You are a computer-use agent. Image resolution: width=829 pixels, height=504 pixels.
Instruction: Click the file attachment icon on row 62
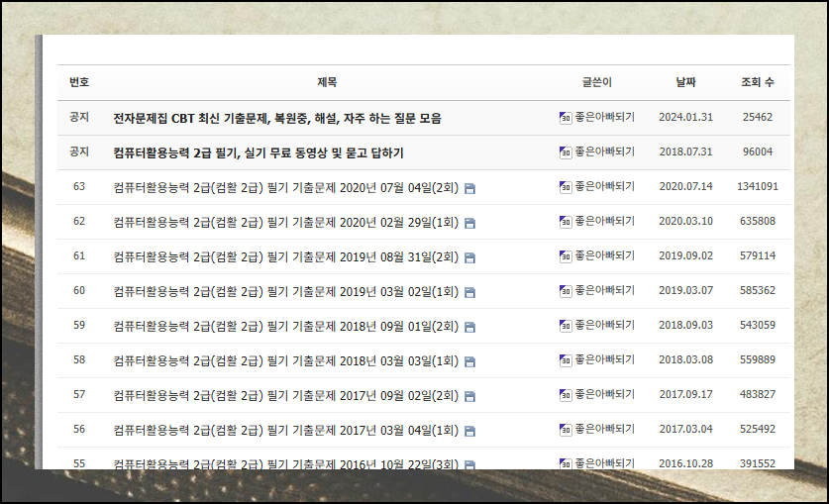pyautogui.click(x=469, y=224)
